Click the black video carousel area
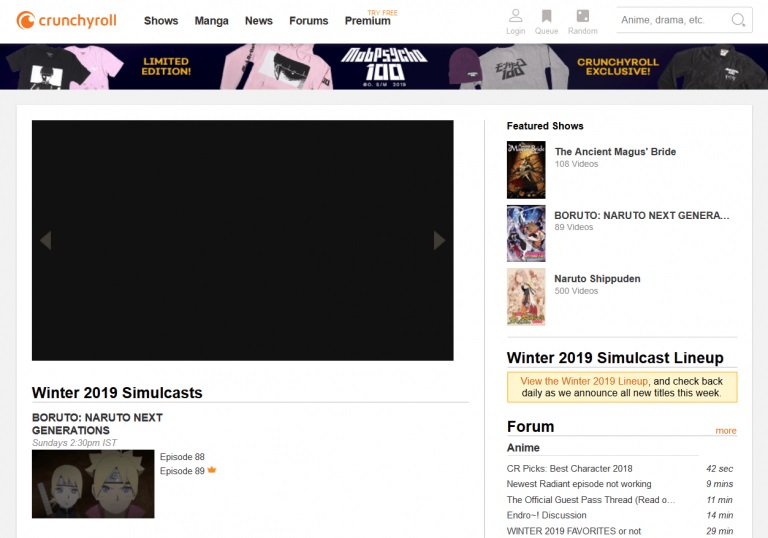The width and height of the screenshot is (768, 538). (x=242, y=240)
